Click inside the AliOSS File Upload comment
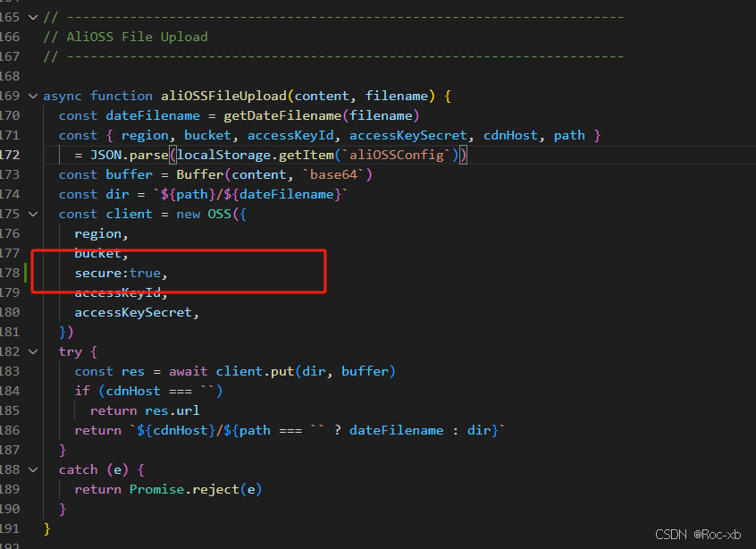This screenshot has height=549, width=756. [x=123, y=37]
